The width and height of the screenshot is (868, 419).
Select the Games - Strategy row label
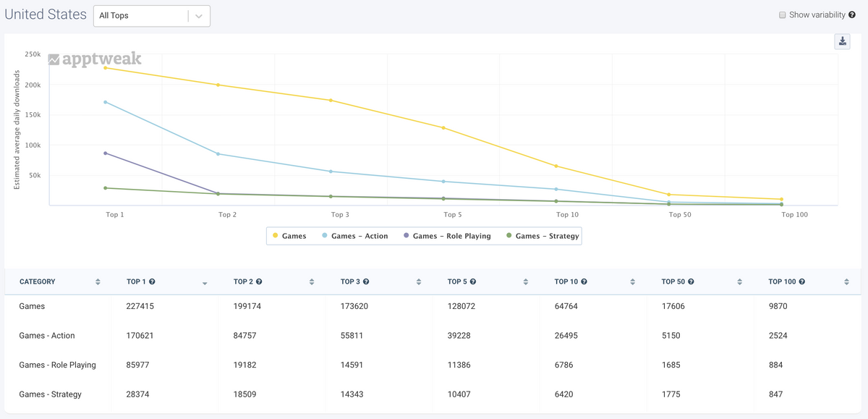pyautogui.click(x=51, y=394)
